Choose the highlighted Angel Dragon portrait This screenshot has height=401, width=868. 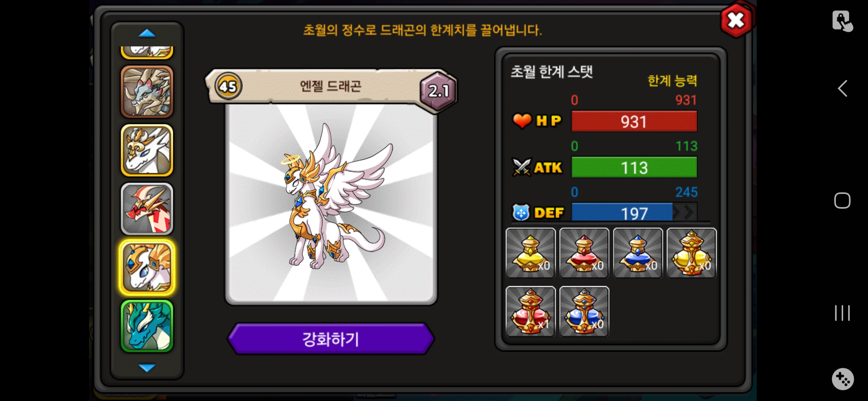(147, 267)
